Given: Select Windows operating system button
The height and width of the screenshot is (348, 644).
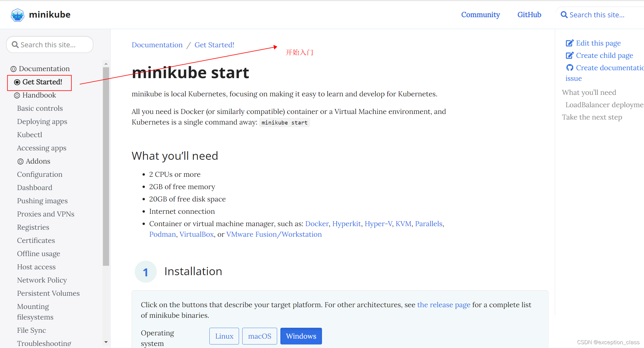Looking at the screenshot, I should (301, 336).
